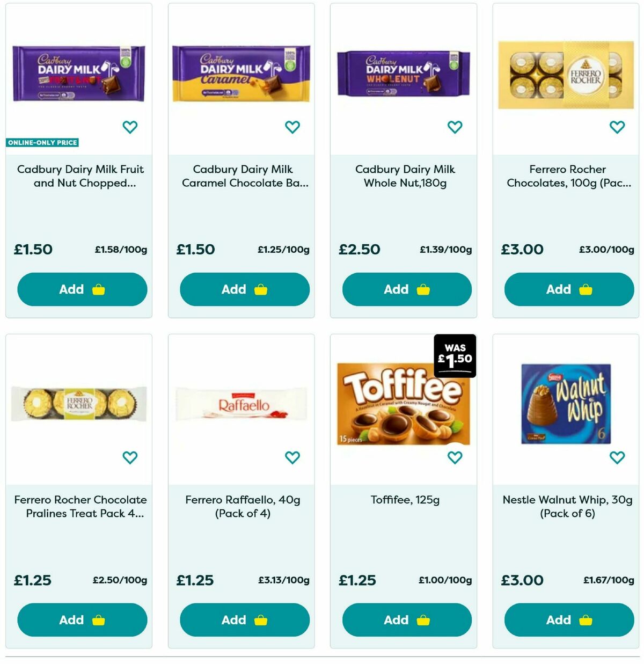Click the basket icon in Toffifee's Add button
644x664 pixels.
423,619
